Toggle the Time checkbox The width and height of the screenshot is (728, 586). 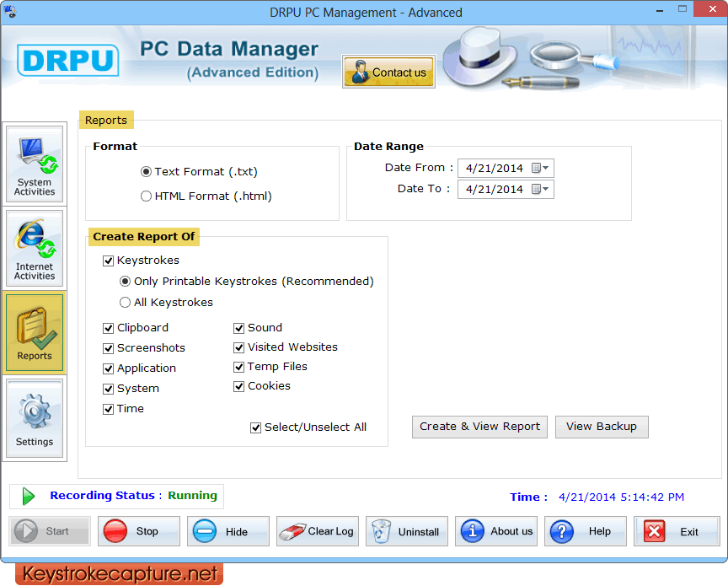click(108, 409)
